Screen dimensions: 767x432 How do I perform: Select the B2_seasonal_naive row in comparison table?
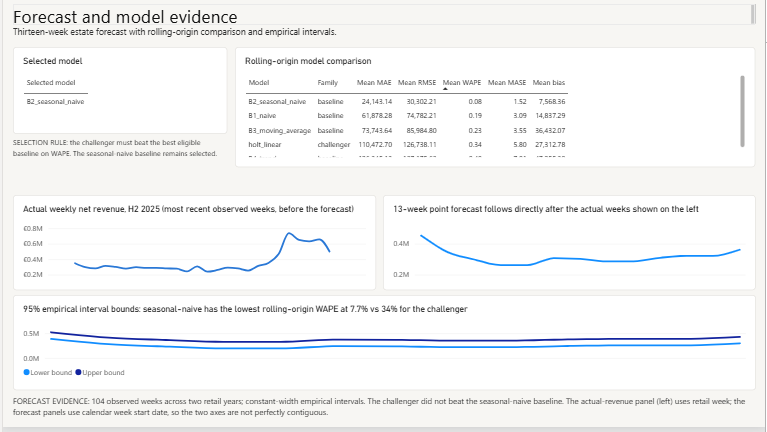(406, 102)
